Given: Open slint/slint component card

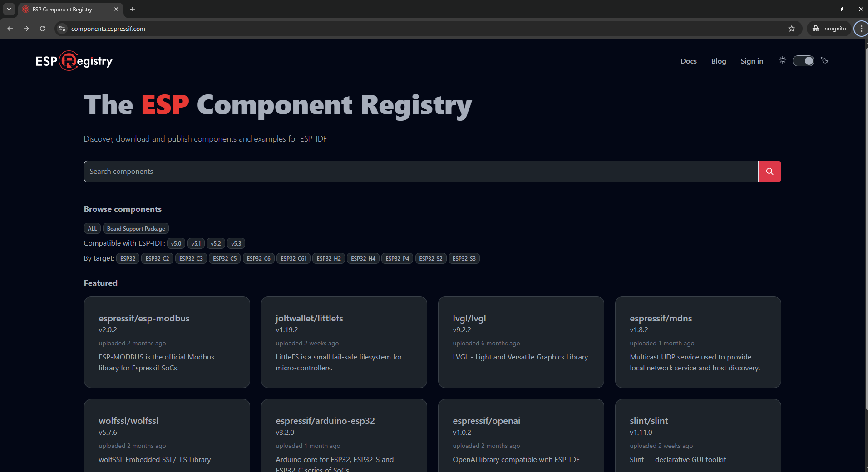Looking at the screenshot, I should pos(698,436).
